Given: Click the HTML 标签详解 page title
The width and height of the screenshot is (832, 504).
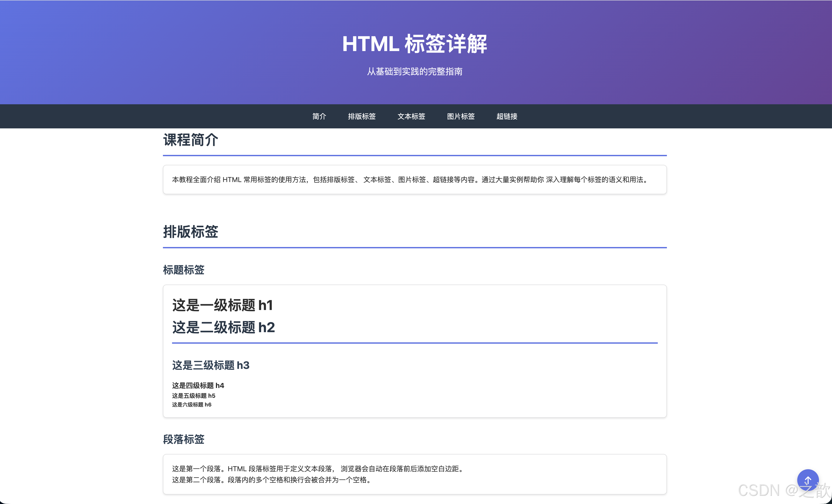Looking at the screenshot, I should [x=415, y=44].
